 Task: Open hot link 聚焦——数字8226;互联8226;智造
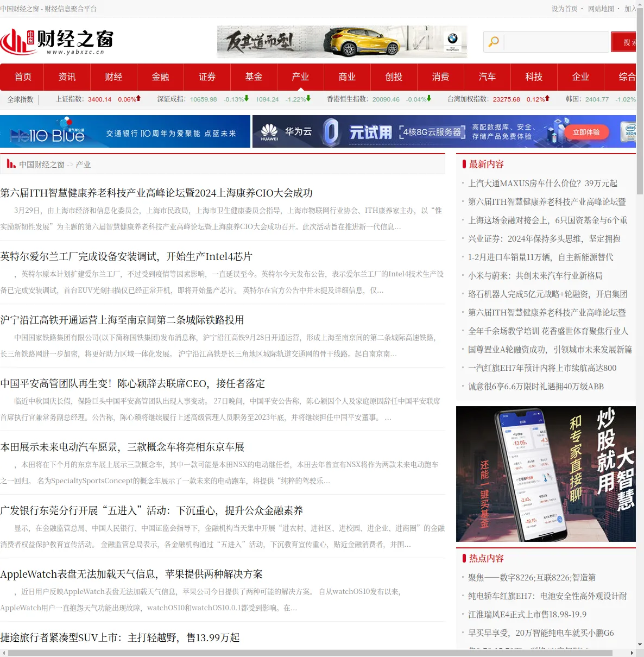click(532, 578)
